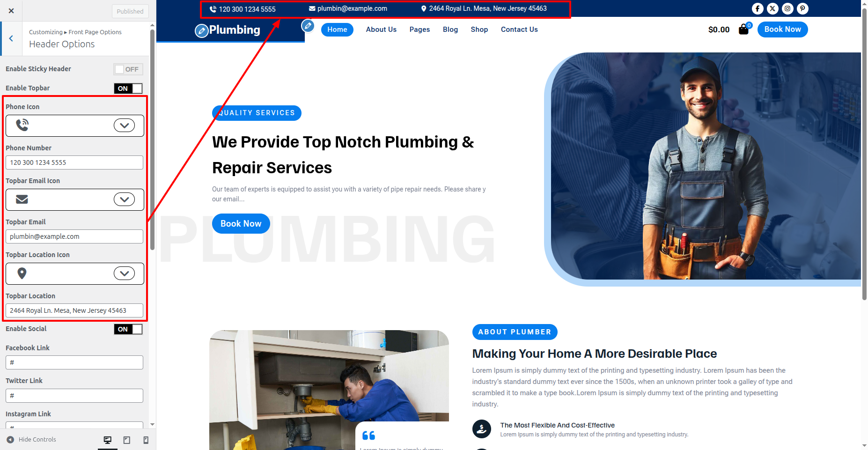
Task: Open the Pinterest social icon in topbar
Action: click(x=802, y=8)
